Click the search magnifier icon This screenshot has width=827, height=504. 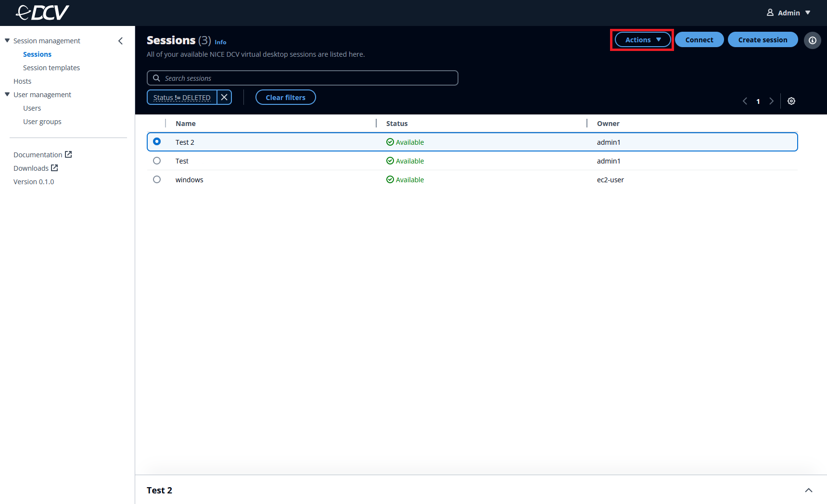[156, 78]
